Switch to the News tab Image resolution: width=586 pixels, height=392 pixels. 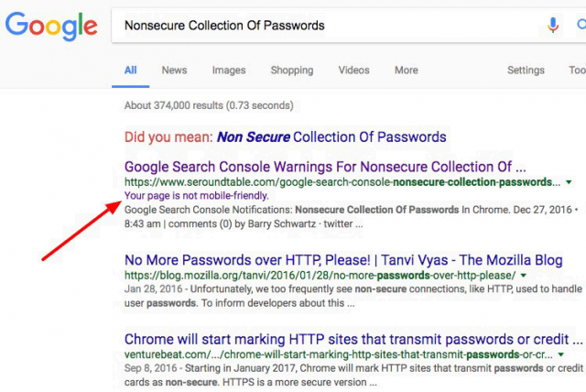[x=174, y=71]
